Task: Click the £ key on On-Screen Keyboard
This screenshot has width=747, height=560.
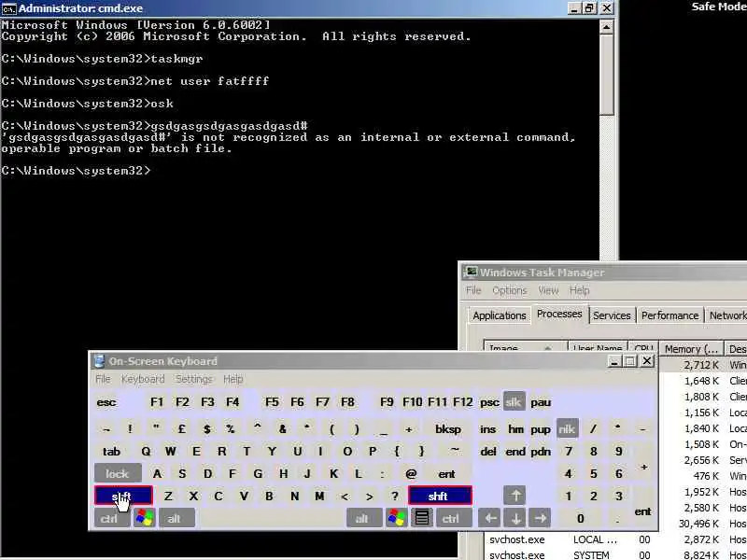Action: [x=181, y=428]
